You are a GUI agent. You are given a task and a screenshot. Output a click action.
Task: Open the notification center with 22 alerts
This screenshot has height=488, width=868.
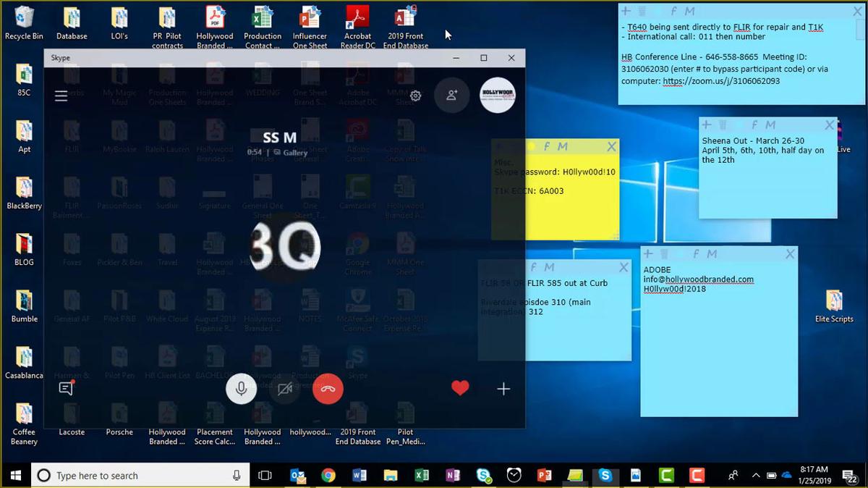coord(851,475)
